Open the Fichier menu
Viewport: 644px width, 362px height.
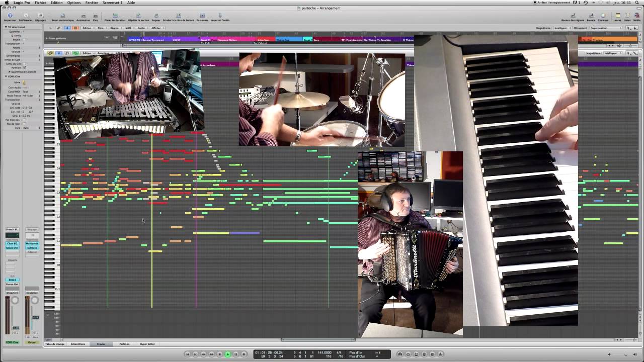pyautogui.click(x=40, y=3)
